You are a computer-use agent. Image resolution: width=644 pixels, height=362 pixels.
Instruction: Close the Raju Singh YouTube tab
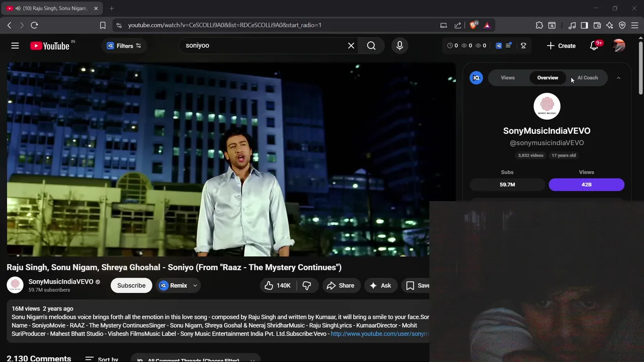pyautogui.click(x=96, y=9)
